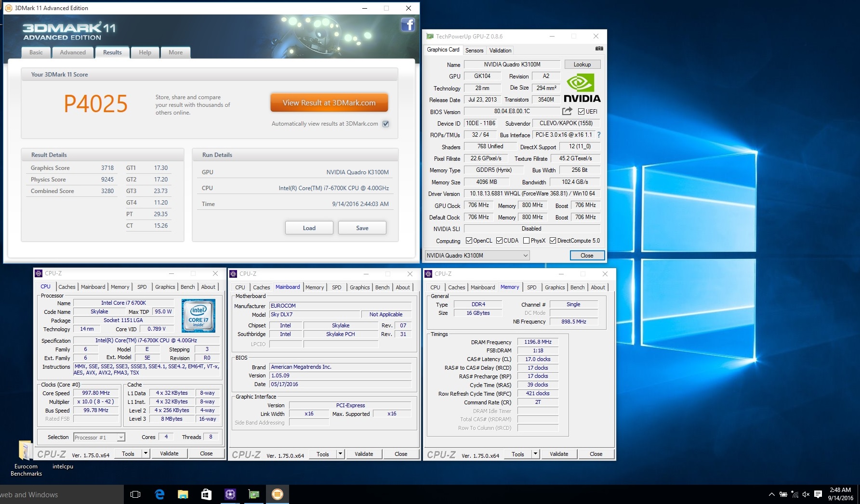Toggle automatically view results checkbox
Image resolution: width=860 pixels, height=504 pixels.
click(385, 124)
